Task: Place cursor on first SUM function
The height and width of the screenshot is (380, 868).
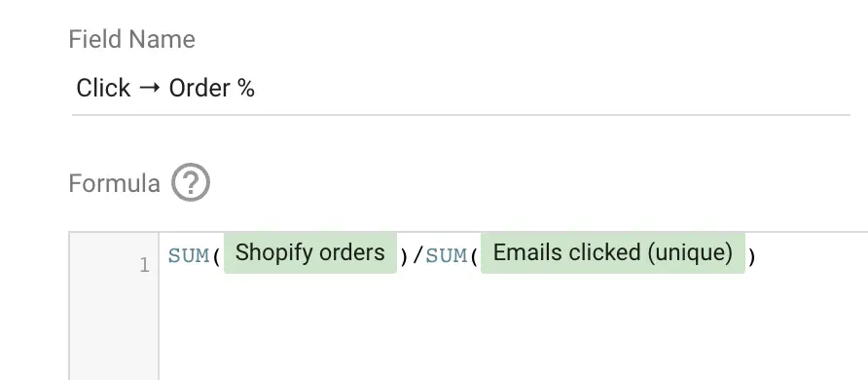Action: coord(188,255)
